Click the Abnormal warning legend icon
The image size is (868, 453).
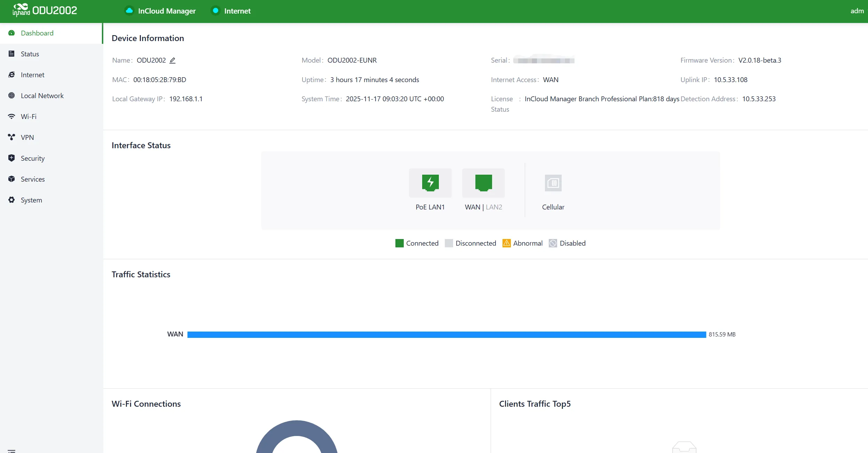[x=507, y=243]
